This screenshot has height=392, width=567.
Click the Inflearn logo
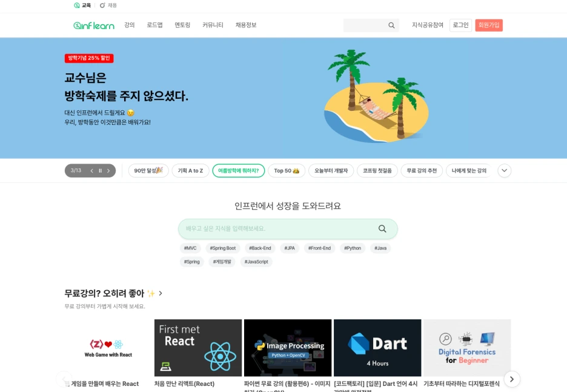click(94, 25)
